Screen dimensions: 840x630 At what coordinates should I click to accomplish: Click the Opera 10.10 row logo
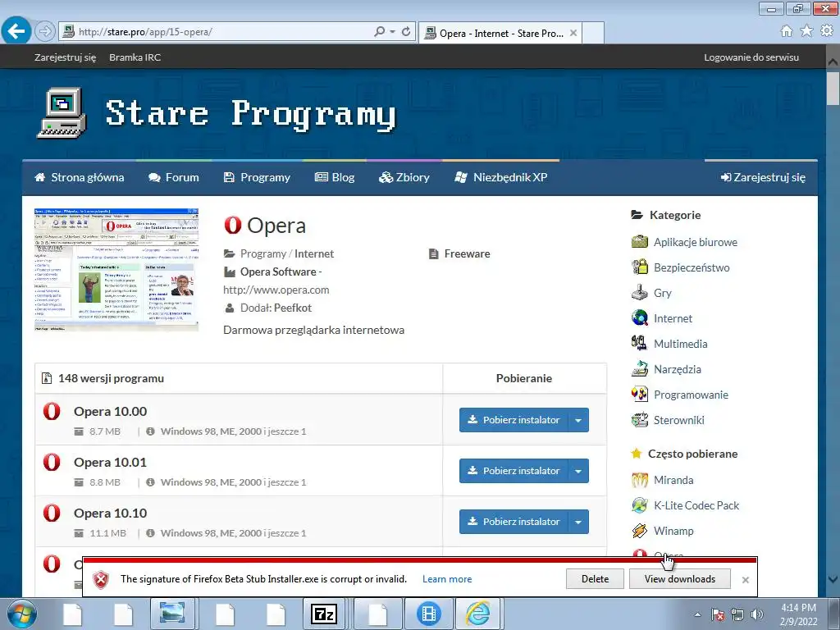point(52,513)
